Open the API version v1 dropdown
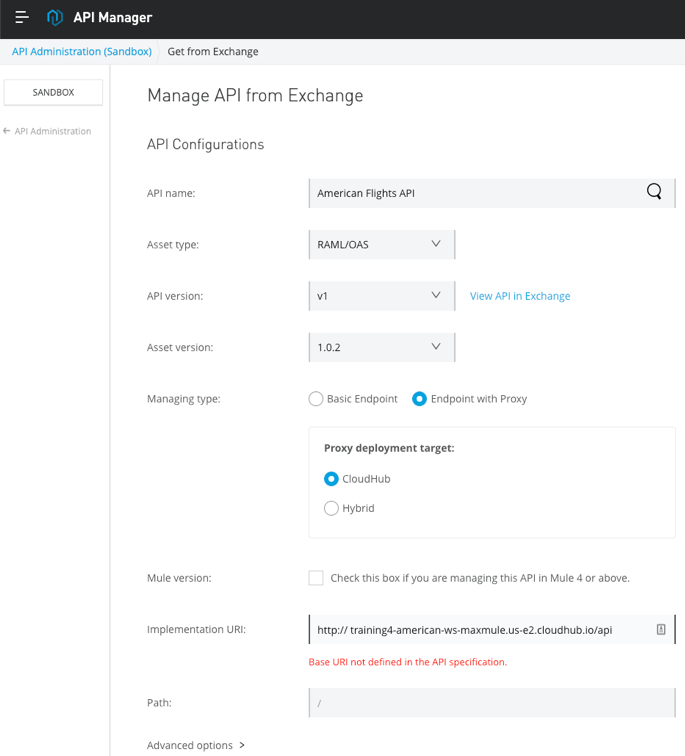The width and height of the screenshot is (685, 756). [382, 296]
